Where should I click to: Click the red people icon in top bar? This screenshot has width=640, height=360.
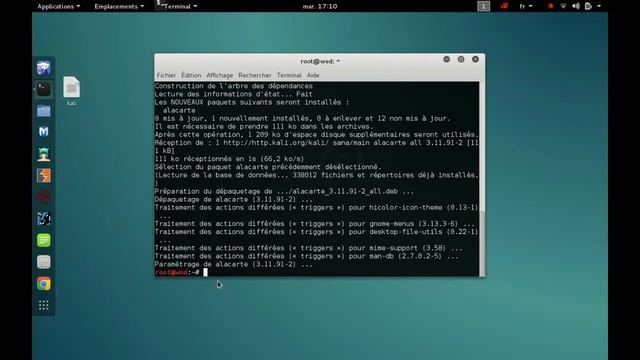[x=504, y=6]
